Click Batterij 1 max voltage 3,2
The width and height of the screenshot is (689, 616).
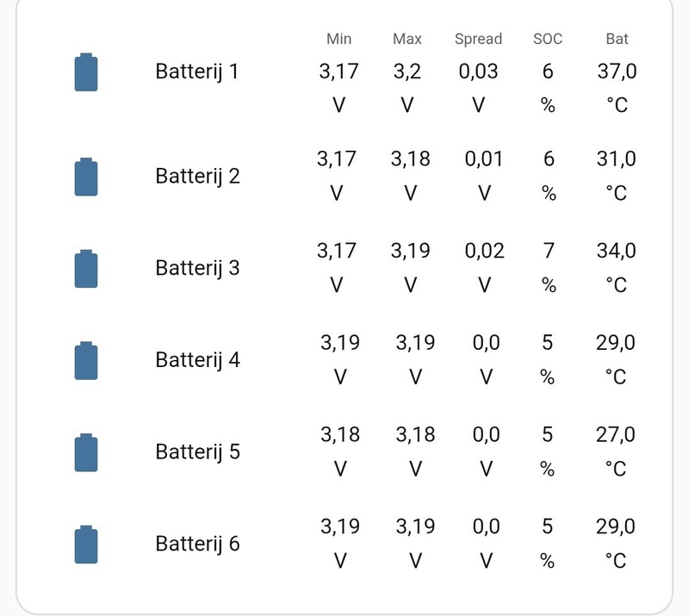[x=407, y=72]
